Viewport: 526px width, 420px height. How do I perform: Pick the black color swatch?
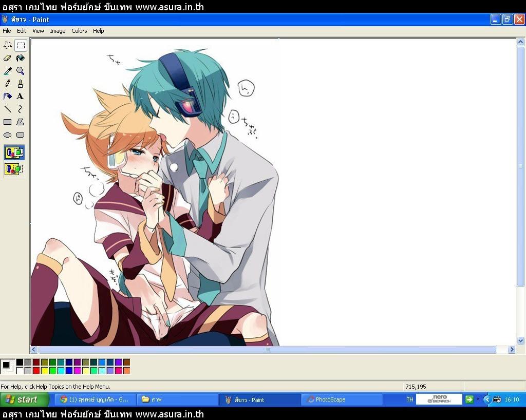click(x=20, y=362)
